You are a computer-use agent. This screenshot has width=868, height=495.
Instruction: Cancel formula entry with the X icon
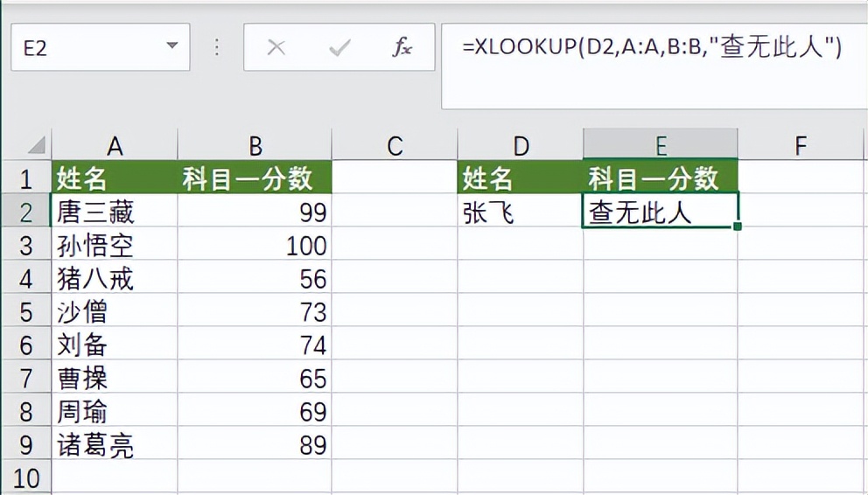point(276,47)
